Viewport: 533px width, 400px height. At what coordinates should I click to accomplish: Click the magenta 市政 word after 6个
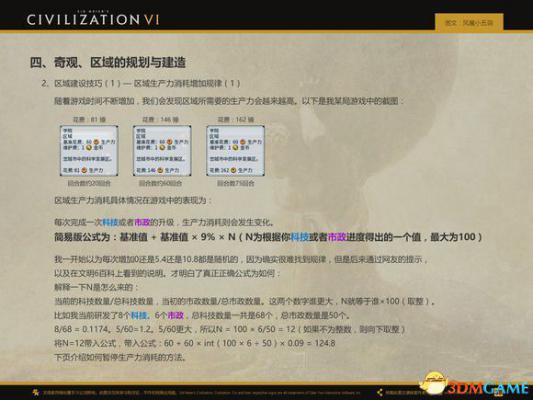pos(176,315)
